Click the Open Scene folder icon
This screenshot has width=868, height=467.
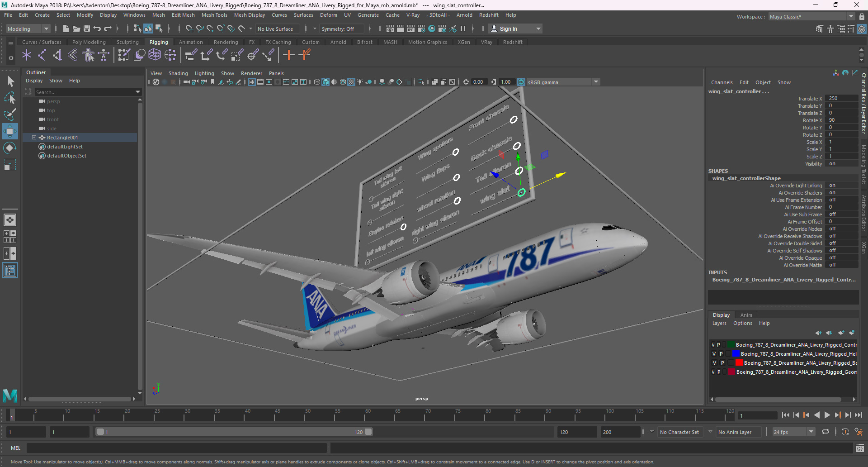tap(76, 29)
